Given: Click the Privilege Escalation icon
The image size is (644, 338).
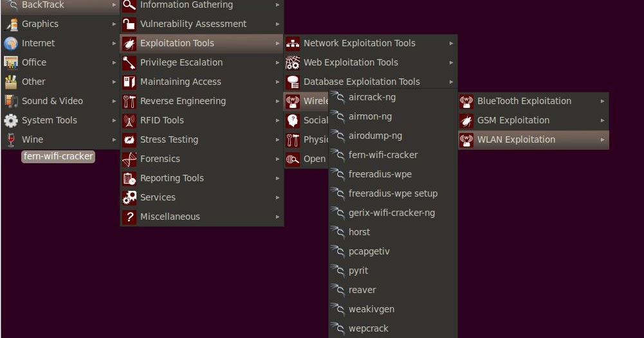Looking at the screenshot, I should (x=129, y=62).
